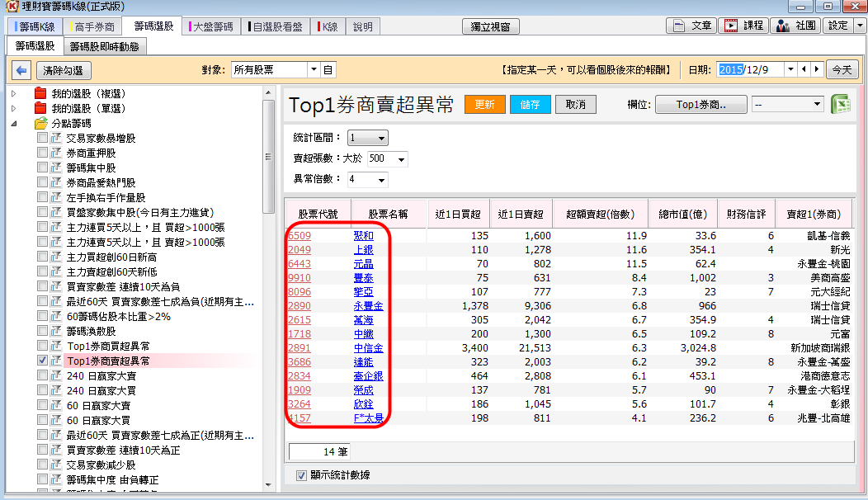Screen dimensions: 868x500
Task: Open stock code link 6509
Action: (300, 235)
